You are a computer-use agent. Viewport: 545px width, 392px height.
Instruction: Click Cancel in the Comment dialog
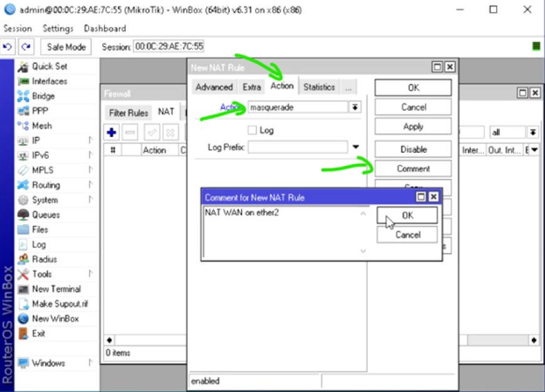[407, 235]
